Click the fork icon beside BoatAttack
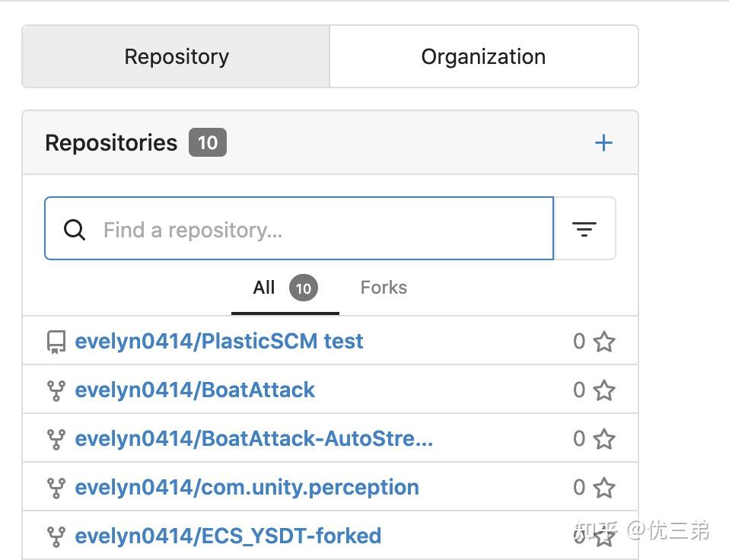The height and width of the screenshot is (560, 729). 56,391
